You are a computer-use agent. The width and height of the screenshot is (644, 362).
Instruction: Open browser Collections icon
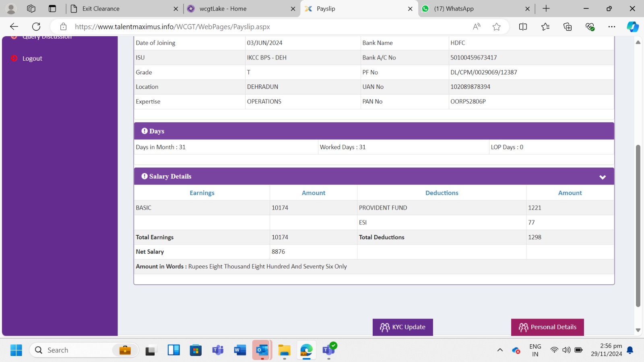pyautogui.click(x=568, y=27)
